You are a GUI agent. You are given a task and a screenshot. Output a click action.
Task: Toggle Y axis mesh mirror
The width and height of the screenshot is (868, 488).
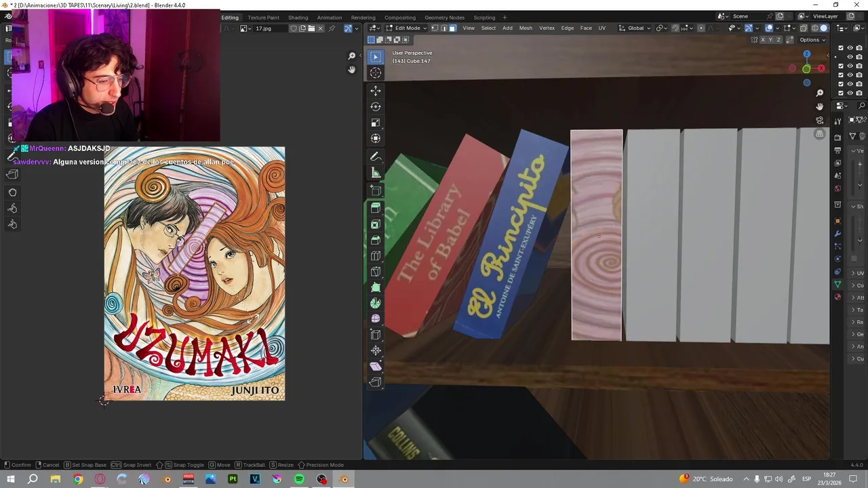pyautogui.click(x=772, y=40)
